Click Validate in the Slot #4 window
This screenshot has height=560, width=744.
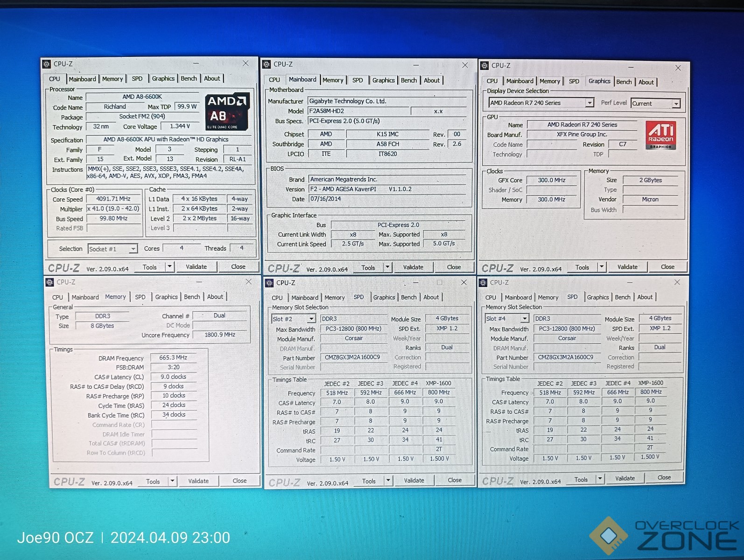(625, 478)
